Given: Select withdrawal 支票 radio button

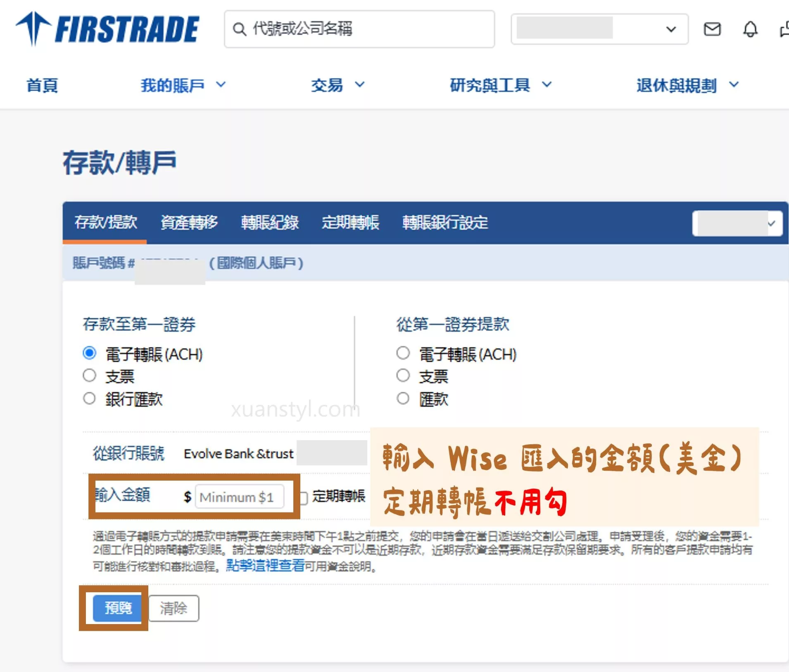Looking at the screenshot, I should tap(403, 376).
